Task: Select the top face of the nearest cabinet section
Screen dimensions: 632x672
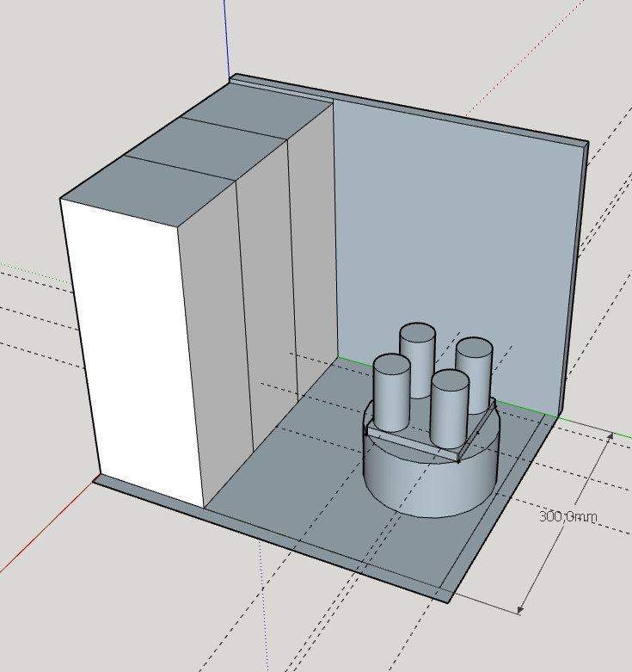Action: pos(148,189)
